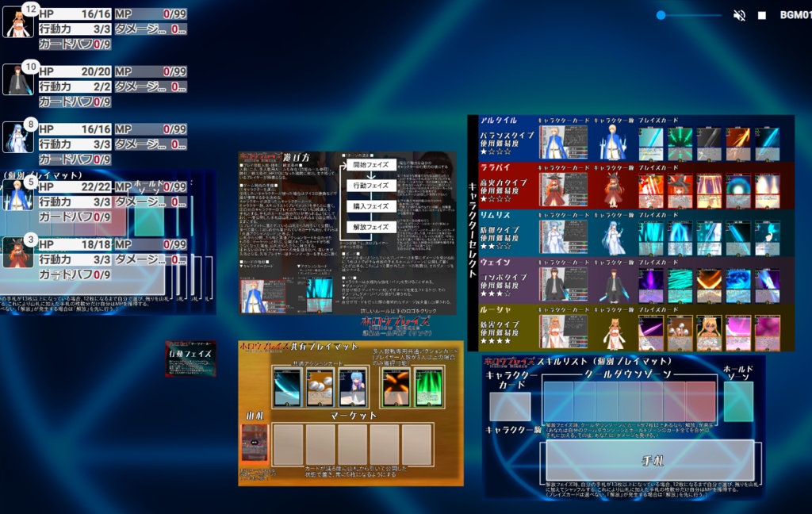Screen dimensions: 812x514
Task: Click the last empty マーケット slot
Action: pos(417,444)
